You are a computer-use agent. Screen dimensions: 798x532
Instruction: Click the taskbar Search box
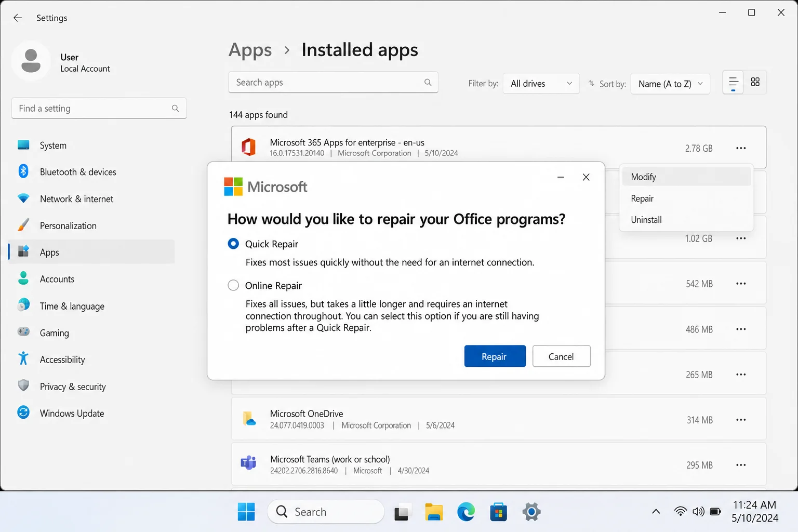(326, 512)
